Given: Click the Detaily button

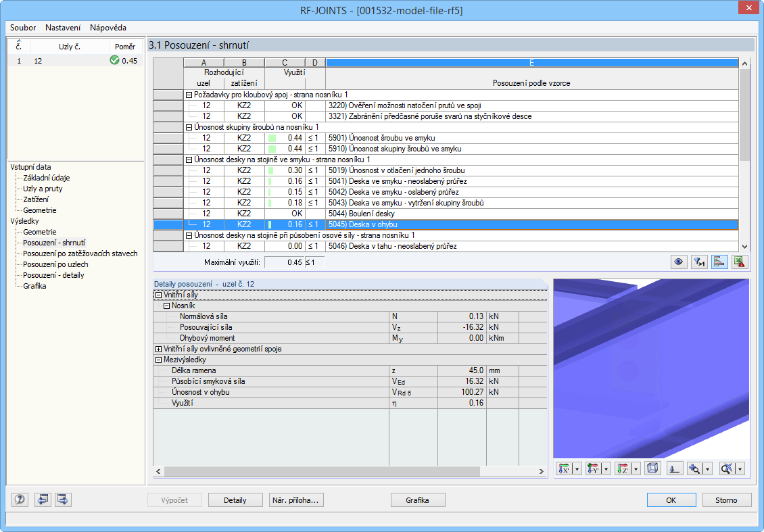Looking at the screenshot, I should click(235, 500).
